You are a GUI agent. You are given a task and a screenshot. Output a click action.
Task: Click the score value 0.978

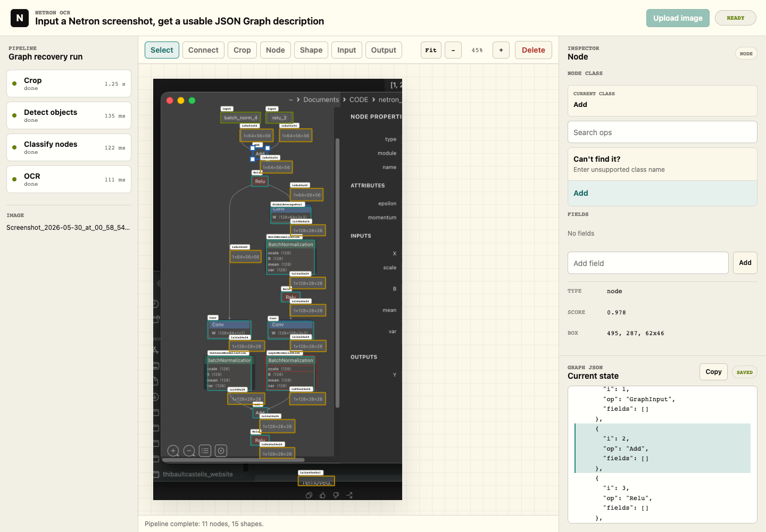coord(617,312)
